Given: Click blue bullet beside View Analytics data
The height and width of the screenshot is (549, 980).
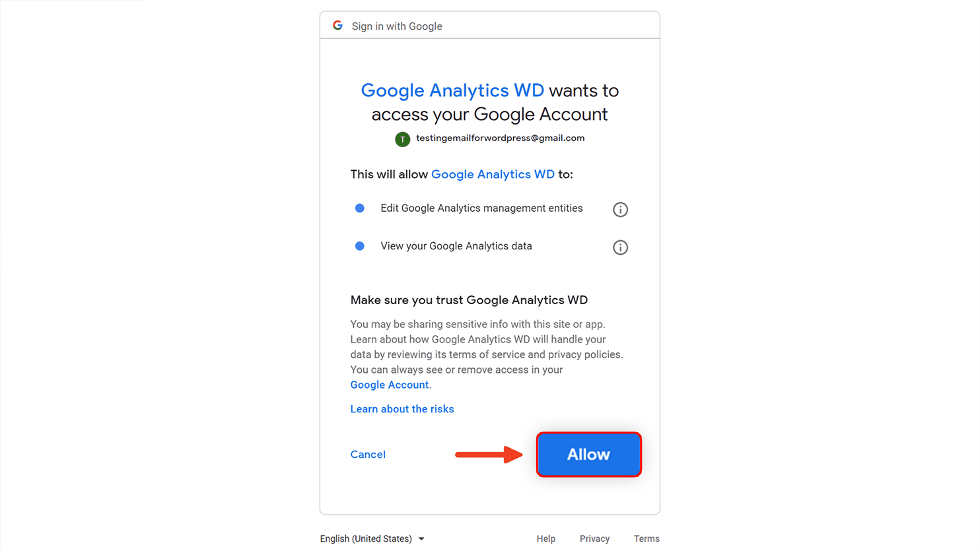Looking at the screenshot, I should pyautogui.click(x=360, y=246).
